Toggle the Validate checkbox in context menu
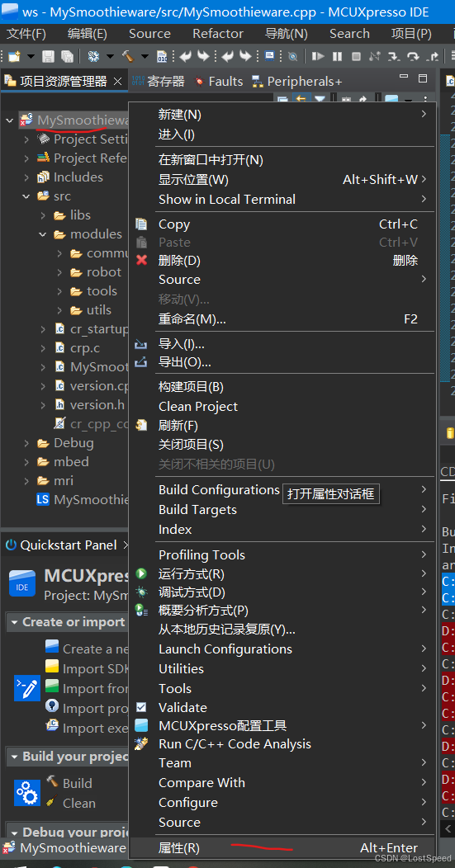The width and height of the screenshot is (455, 868). click(x=142, y=707)
